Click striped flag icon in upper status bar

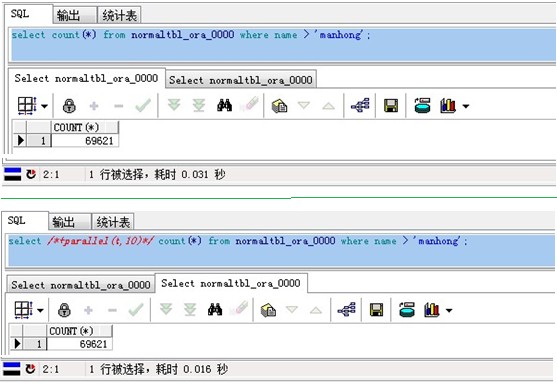click(x=12, y=174)
